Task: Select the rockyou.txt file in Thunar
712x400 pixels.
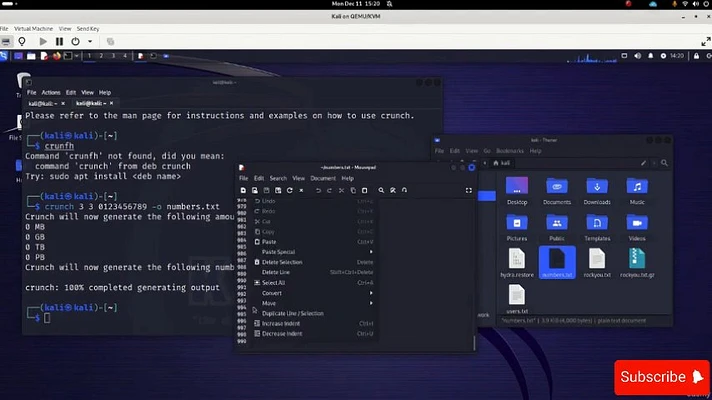Action: [x=597, y=263]
